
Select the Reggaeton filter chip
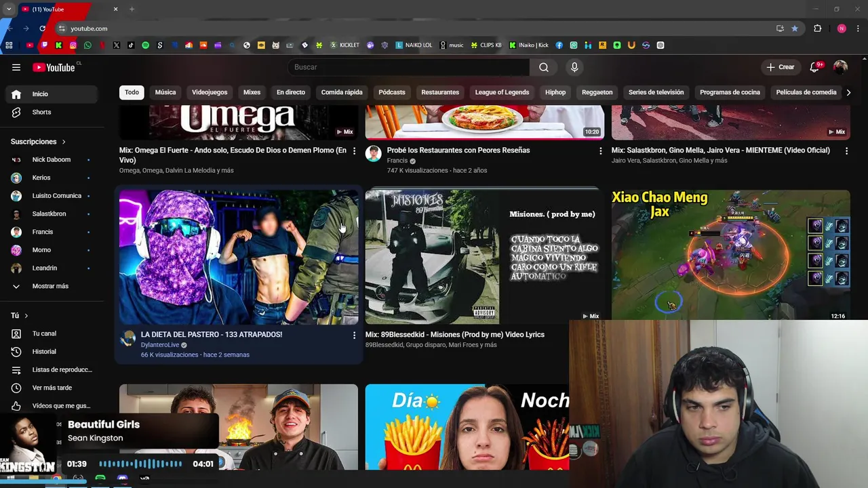[597, 92]
